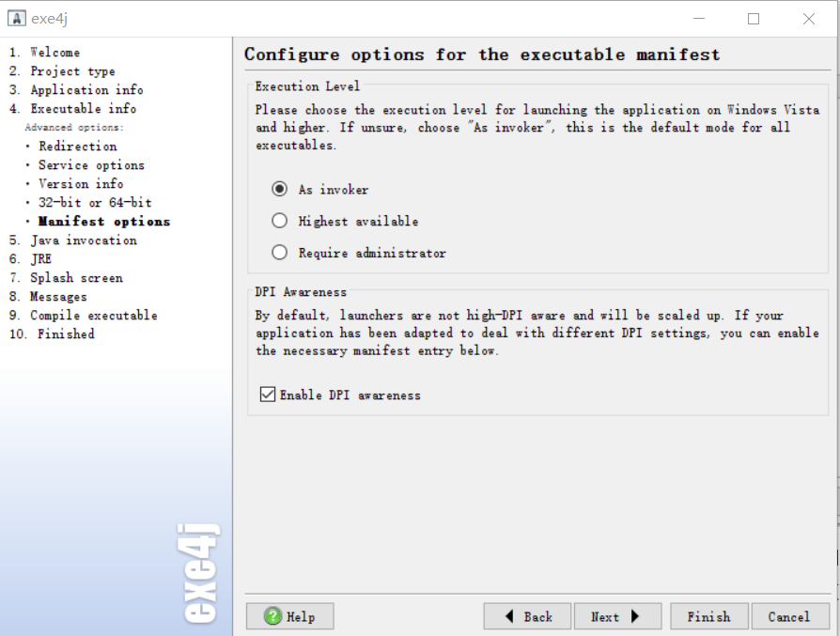
Task: Click the exe4j app icon in title bar
Action: click(x=17, y=19)
